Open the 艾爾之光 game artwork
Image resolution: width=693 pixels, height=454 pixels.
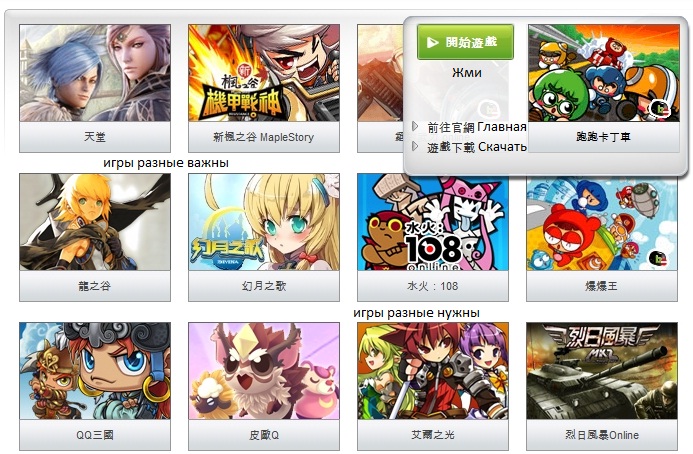pyautogui.click(x=433, y=371)
